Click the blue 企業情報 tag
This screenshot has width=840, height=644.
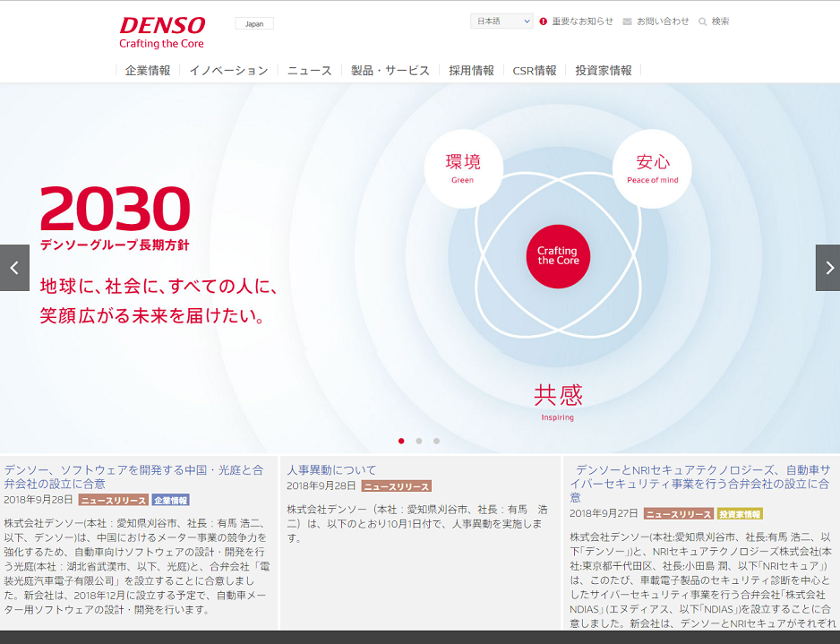pos(171,501)
